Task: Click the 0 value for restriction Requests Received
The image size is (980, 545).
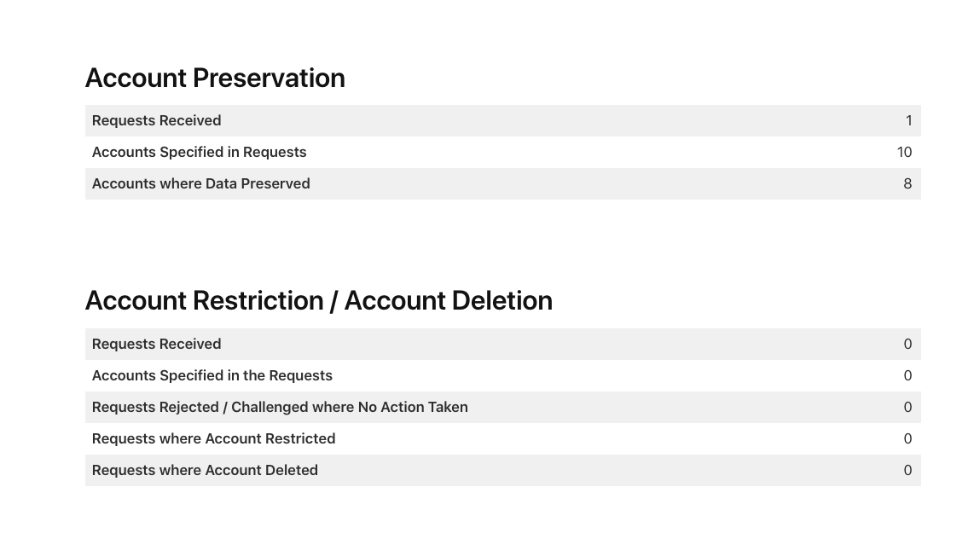Action: click(x=908, y=344)
